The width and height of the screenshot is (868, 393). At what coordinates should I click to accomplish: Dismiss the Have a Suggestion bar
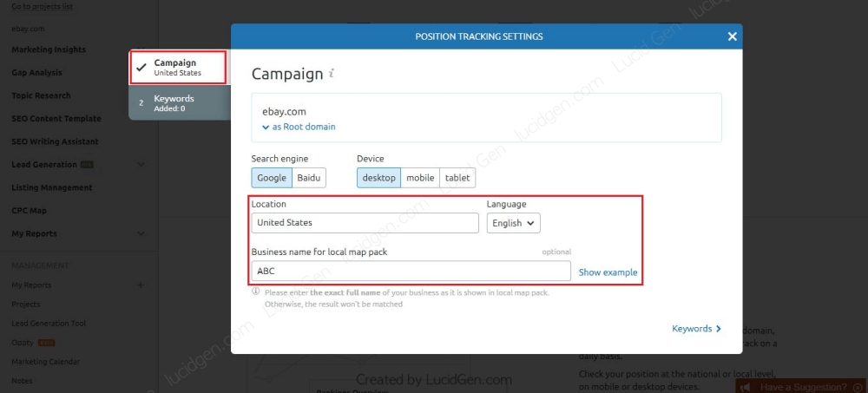tap(856, 387)
